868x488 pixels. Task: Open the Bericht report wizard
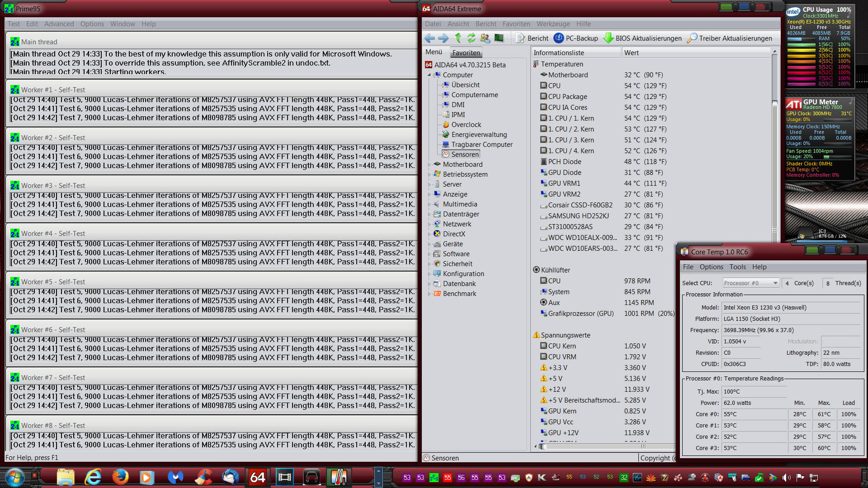pos(532,38)
